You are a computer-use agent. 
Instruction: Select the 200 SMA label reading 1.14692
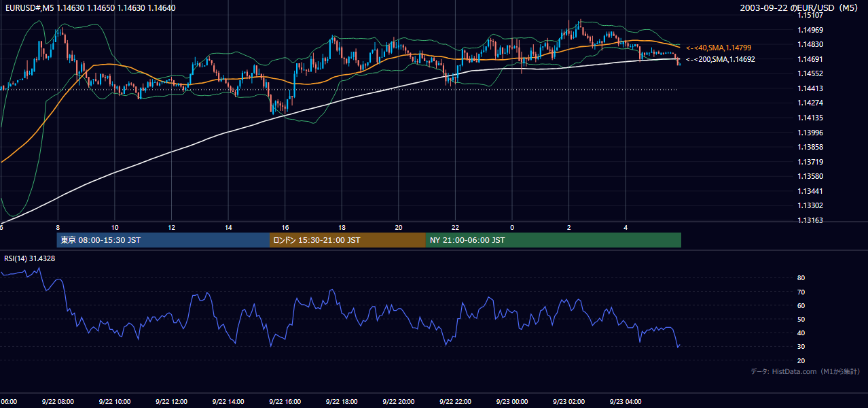click(721, 59)
